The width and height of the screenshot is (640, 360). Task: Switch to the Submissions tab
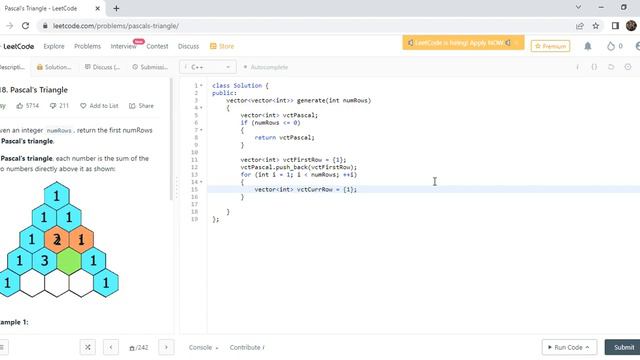click(150, 67)
